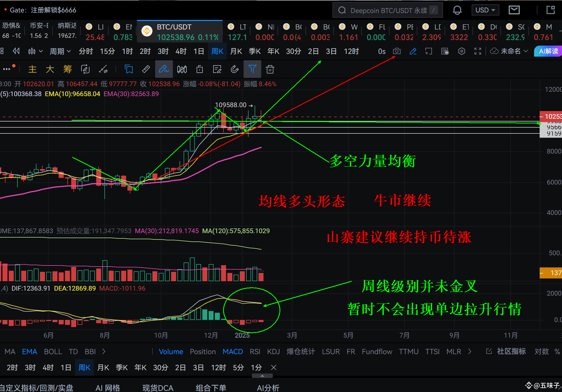
Task: Click the Deepcoin search input field
Action: pyautogui.click(x=387, y=10)
